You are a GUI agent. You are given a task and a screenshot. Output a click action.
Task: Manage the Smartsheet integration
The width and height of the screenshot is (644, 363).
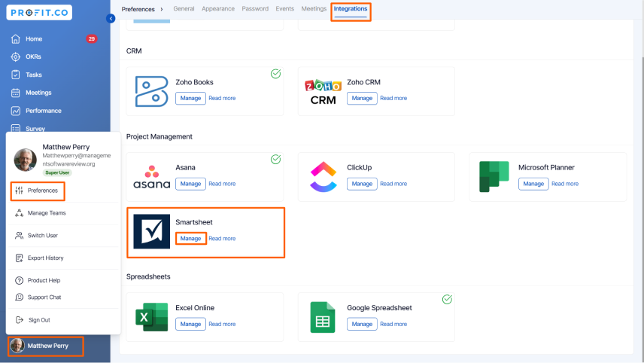(190, 239)
